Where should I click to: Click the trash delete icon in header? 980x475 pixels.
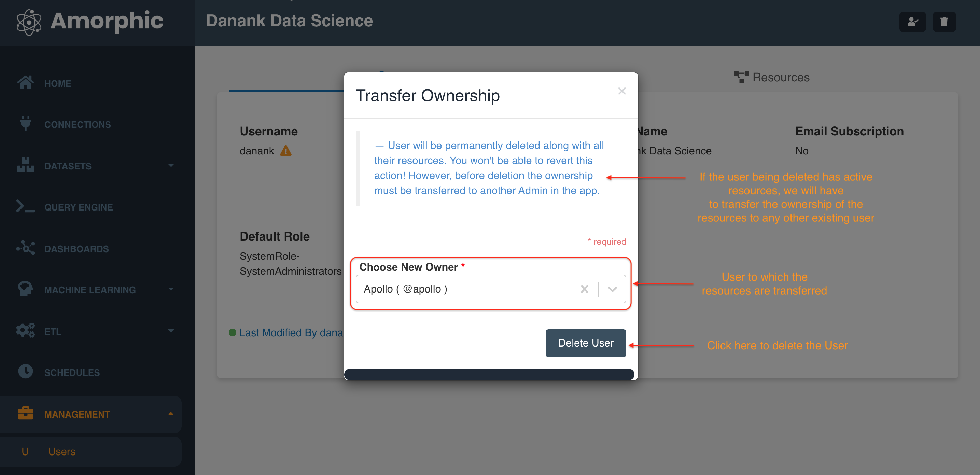943,22
